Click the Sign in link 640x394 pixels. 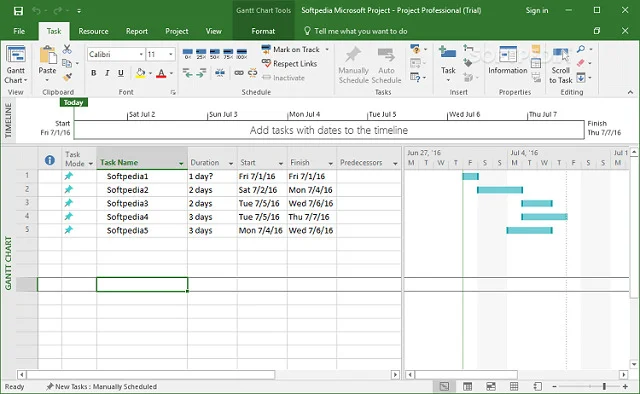click(537, 11)
